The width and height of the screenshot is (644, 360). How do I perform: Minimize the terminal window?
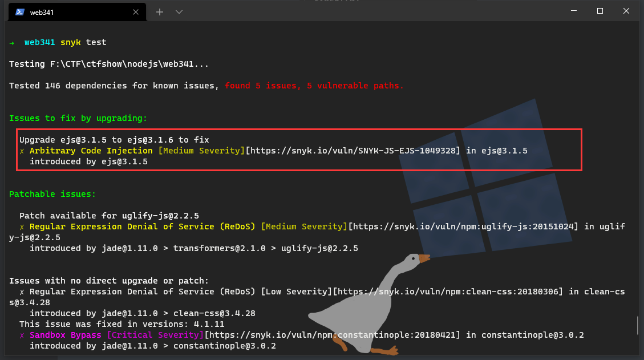(574, 11)
